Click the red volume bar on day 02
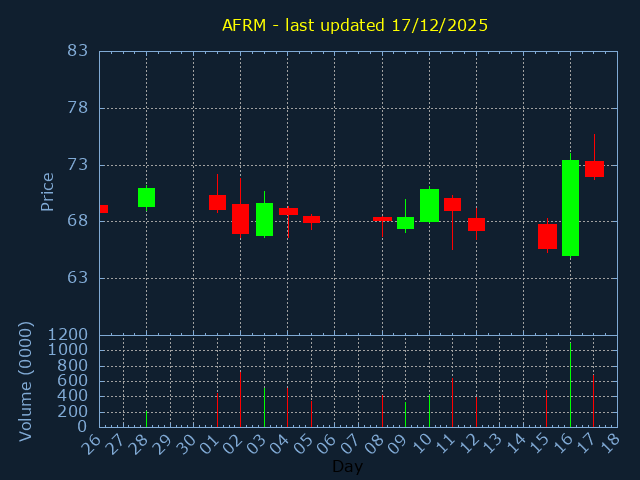 pyautogui.click(x=240, y=399)
